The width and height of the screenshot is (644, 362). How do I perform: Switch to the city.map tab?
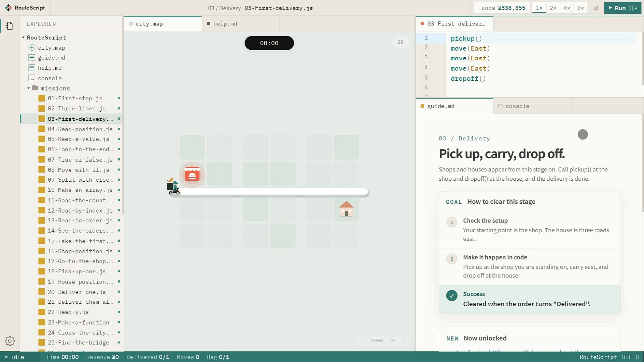click(163, 24)
